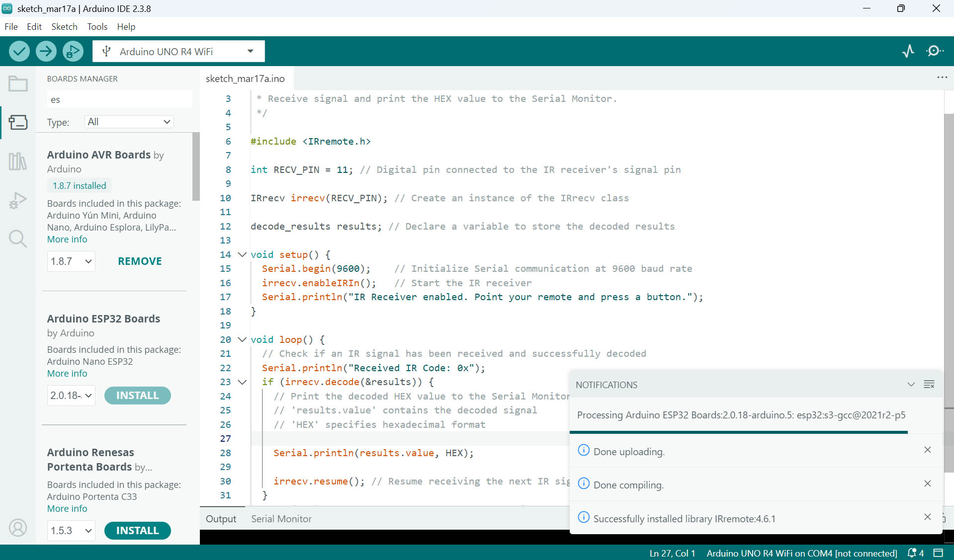Click the '1.8.7 installed' badge

[80, 186]
